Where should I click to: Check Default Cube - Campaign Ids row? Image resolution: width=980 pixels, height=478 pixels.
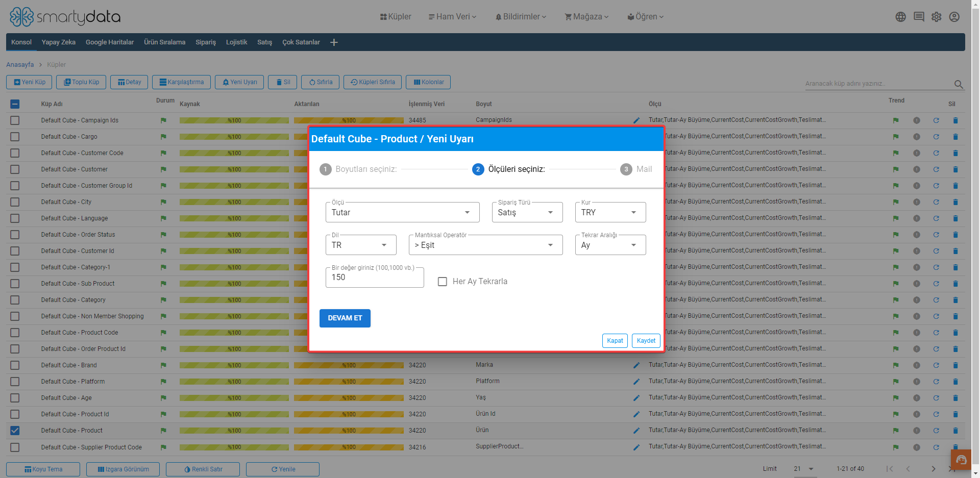[x=15, y=120]
